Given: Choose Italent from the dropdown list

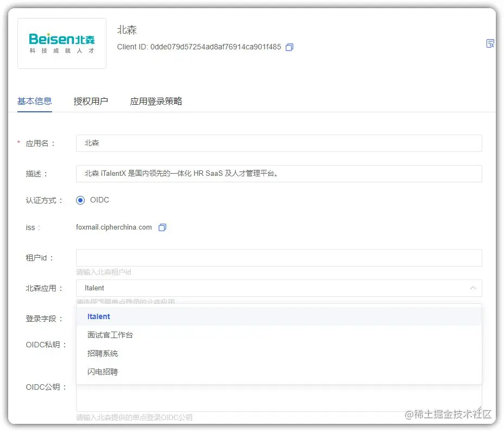Looking at the screenshot, I should coord(279,316).
